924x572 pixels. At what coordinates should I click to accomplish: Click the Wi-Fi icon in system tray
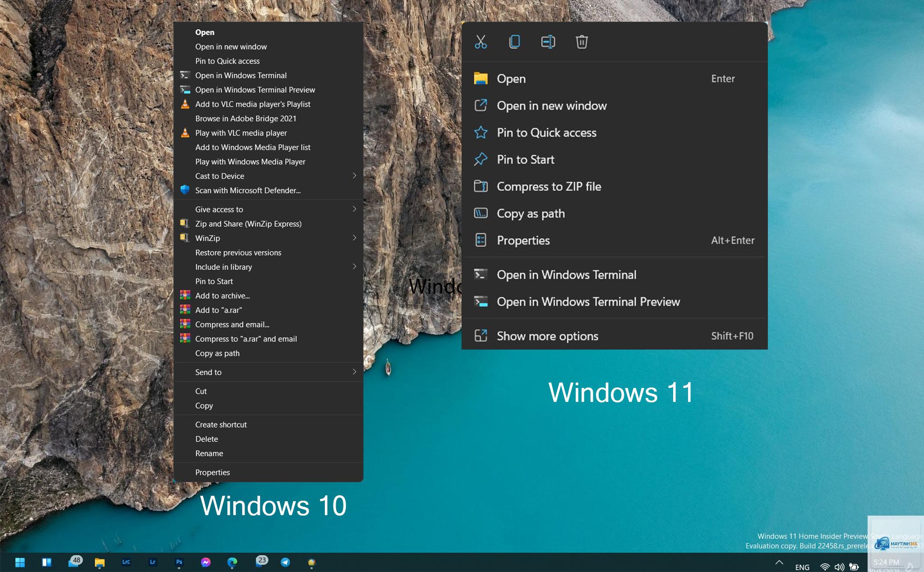point(825,567)
